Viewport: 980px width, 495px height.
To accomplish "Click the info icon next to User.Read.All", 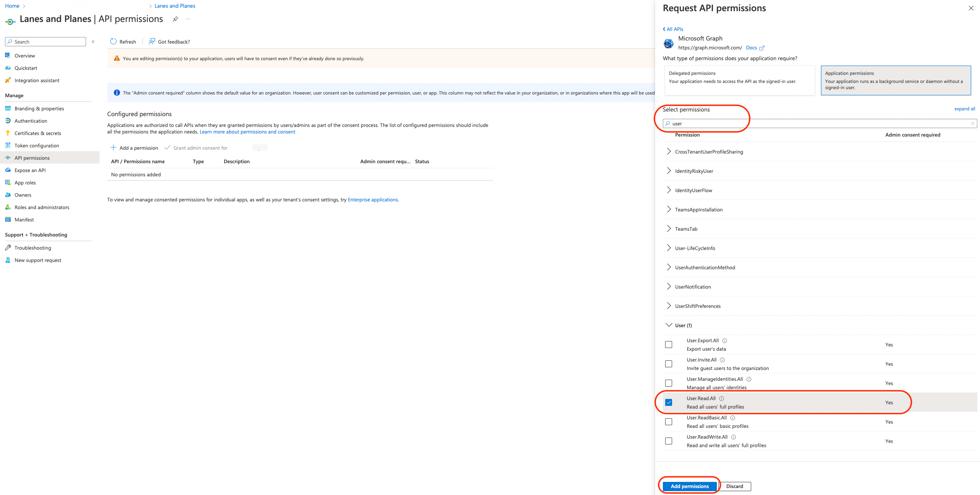I will click(721, 399).
